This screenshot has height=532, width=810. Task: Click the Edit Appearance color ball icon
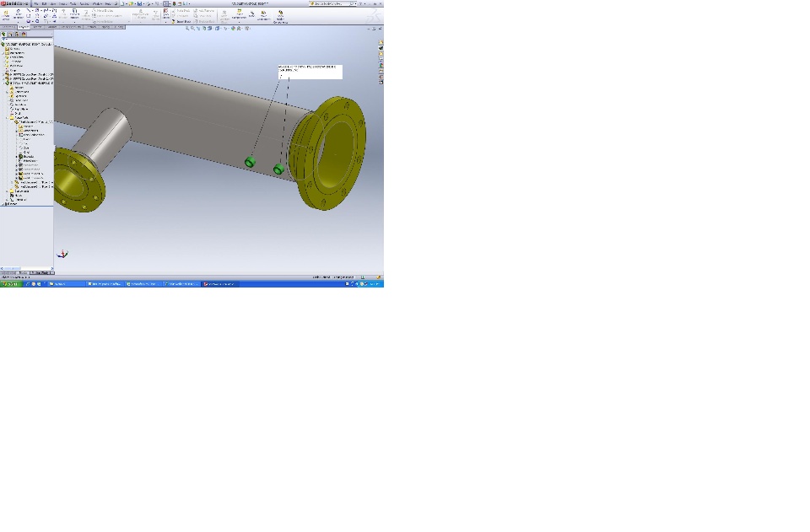(x=233, y=29)
